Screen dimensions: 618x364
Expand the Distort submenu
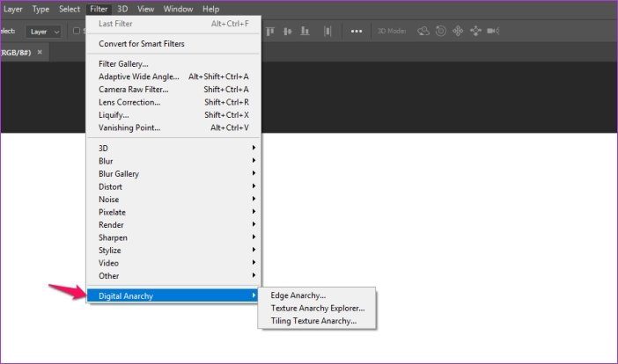pos(173,186)
